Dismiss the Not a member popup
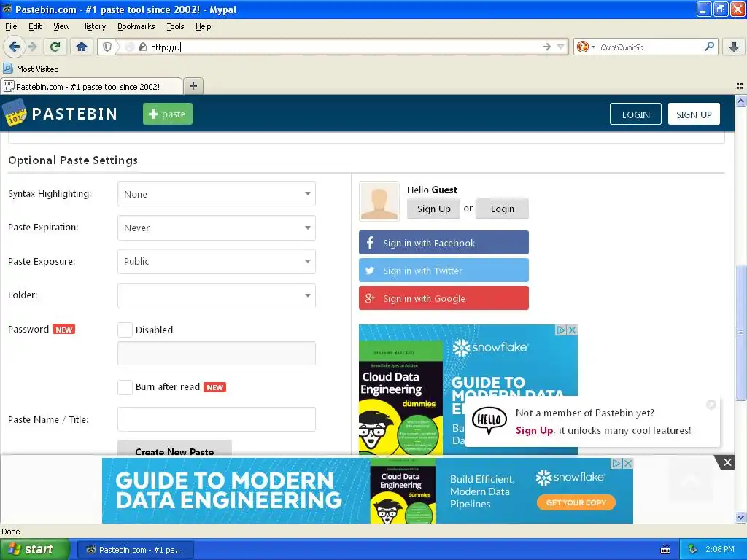The height and width of the screenshot is (560, 747). pos(711,404)
